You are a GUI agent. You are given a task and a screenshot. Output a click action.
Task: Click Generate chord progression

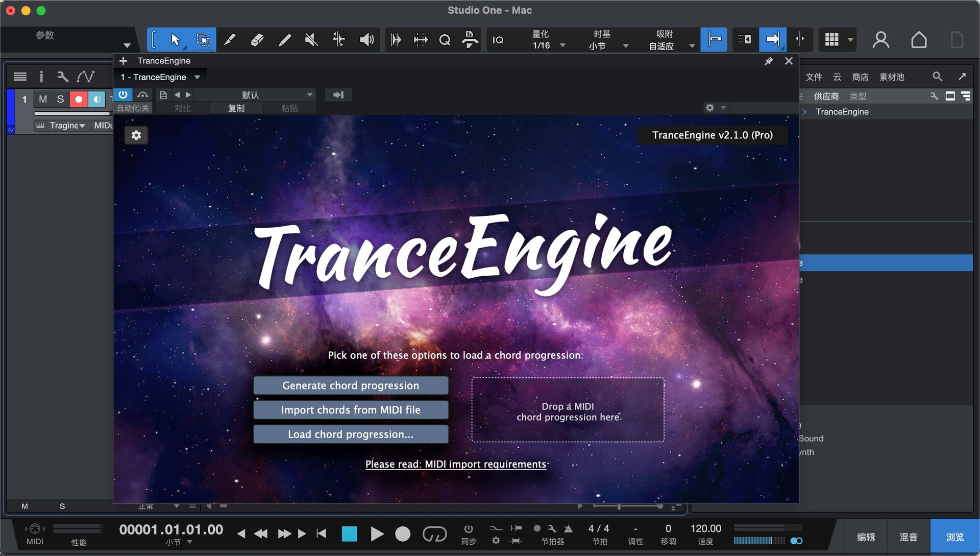351,385
